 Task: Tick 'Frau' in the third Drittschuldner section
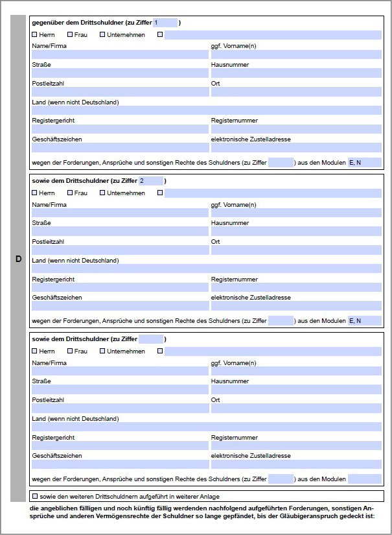[71, 351]
